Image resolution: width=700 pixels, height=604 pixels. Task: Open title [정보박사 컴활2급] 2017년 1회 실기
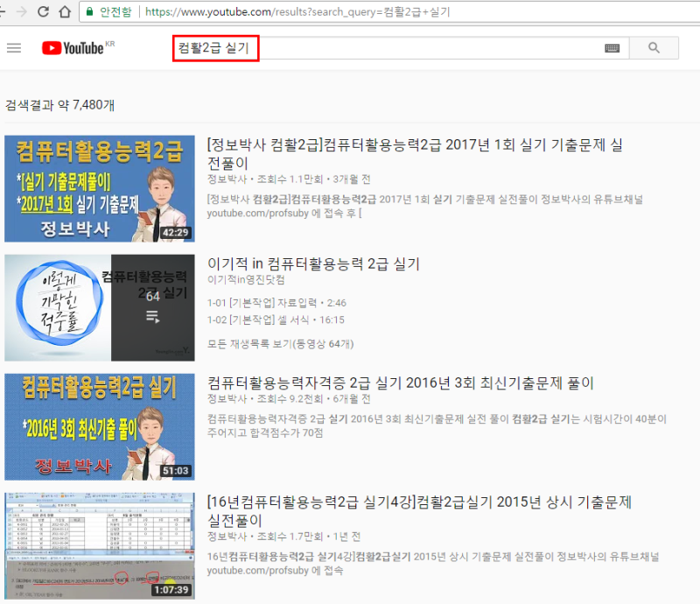415,154
